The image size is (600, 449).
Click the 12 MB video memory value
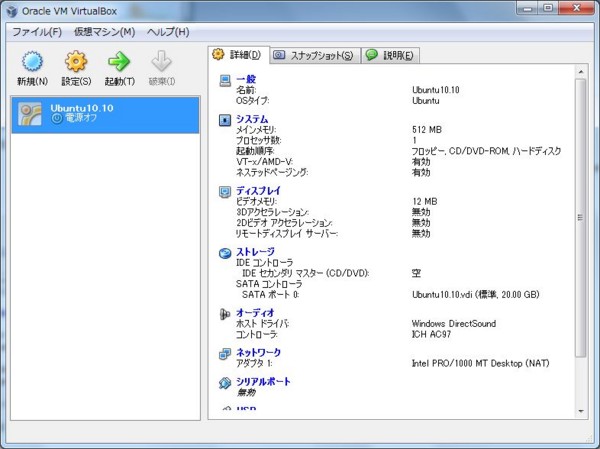pos(424,201)
